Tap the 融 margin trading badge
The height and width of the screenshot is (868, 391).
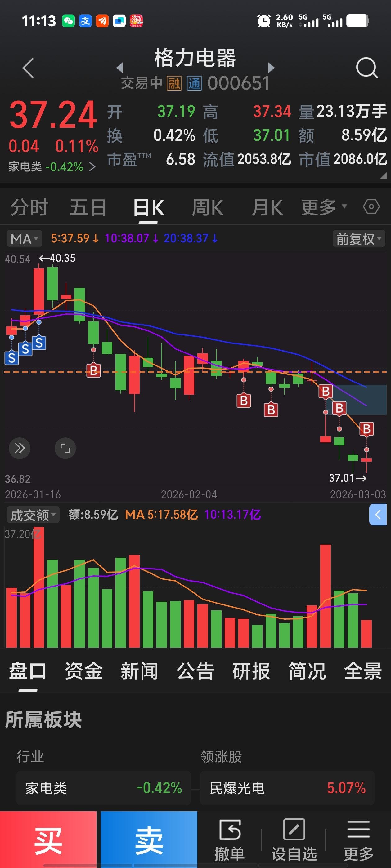pyautogui.click(x=174, y=83)
